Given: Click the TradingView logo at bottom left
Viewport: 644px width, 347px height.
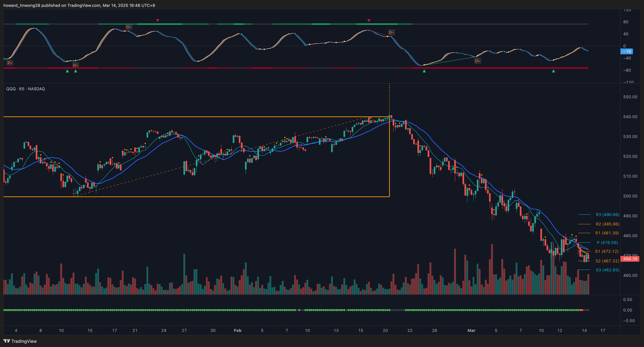Looking at the screenshot, I should coord(20,341).
